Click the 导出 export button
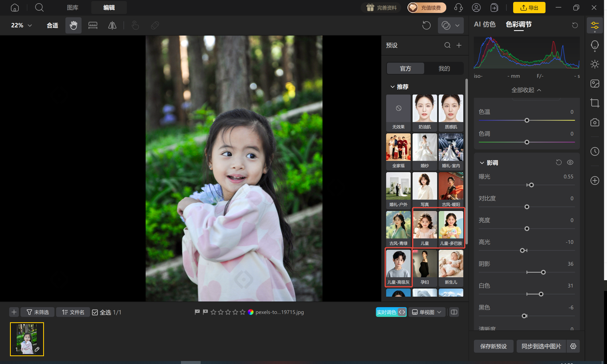The height and width of the screenshot is (364, 607). click(529, 8)
